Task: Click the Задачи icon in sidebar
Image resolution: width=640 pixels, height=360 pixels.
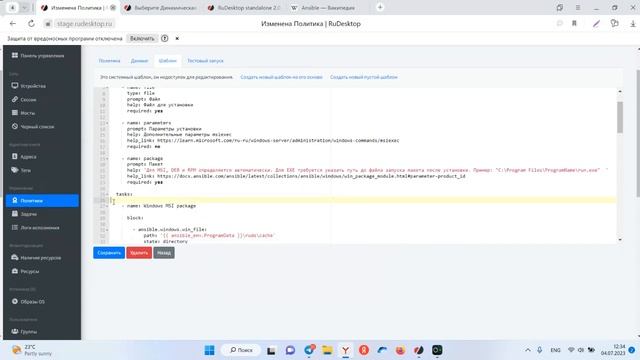Action: 15,214
